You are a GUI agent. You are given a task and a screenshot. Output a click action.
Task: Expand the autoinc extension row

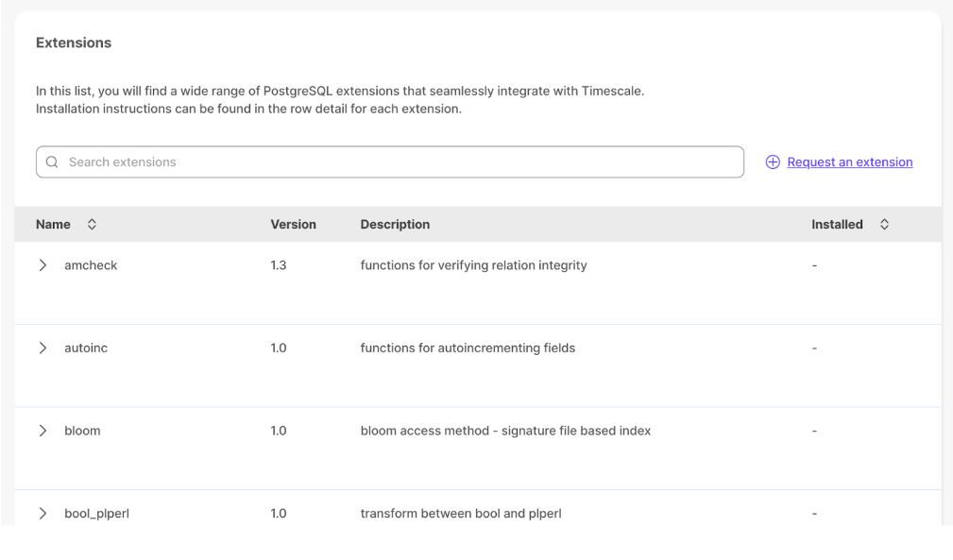[43, 348]
